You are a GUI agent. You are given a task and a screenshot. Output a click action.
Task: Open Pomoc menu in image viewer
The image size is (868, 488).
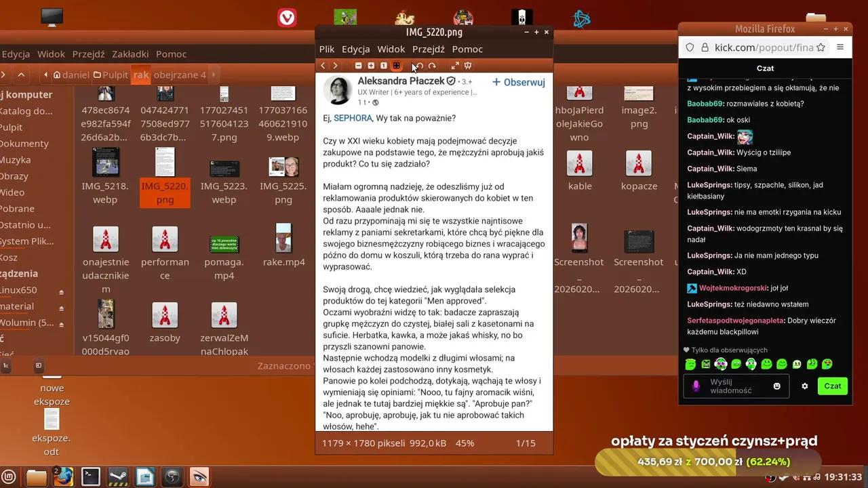click(468, 49)
